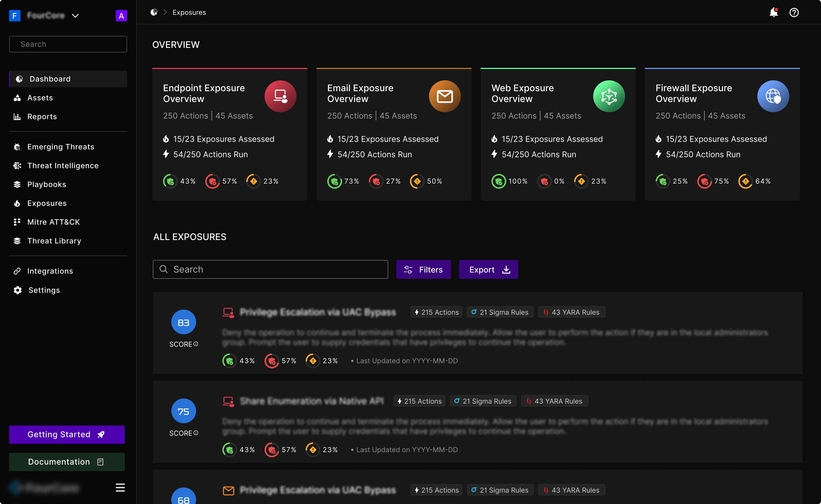This screenshot has width=821, height=504.
Task: Click the 21 Sigma Rules tag in score 83 row
Action: click(500, 312)
